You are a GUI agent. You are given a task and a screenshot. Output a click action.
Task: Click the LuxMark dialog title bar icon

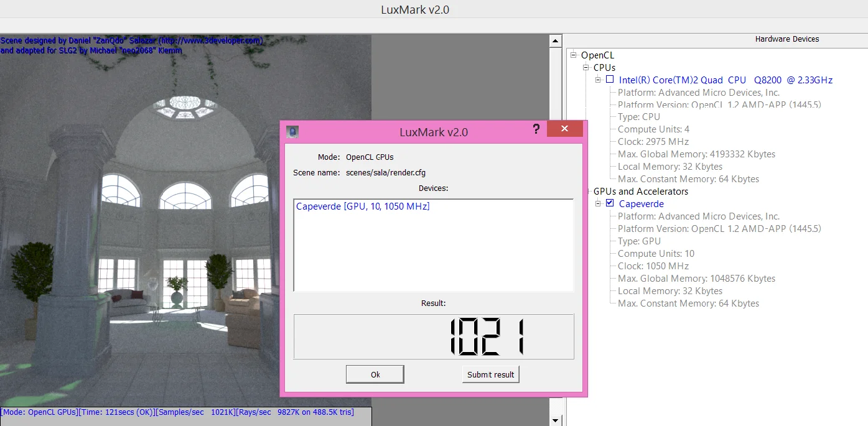click(x=292, y=132)
